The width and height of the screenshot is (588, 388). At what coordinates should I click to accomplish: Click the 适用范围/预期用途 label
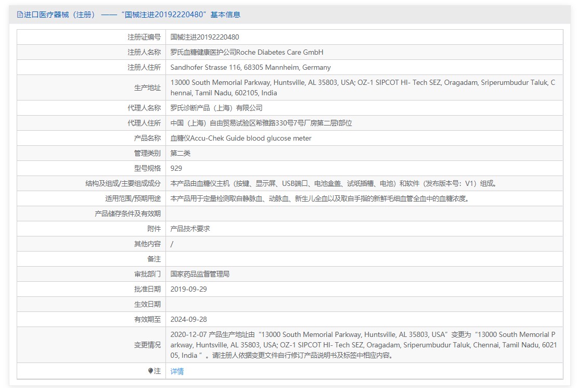click(x=133, y=198)
